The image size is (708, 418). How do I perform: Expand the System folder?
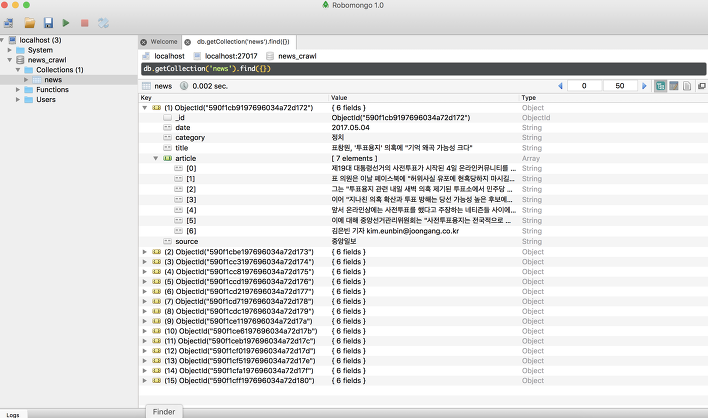[x=10, y=50]
